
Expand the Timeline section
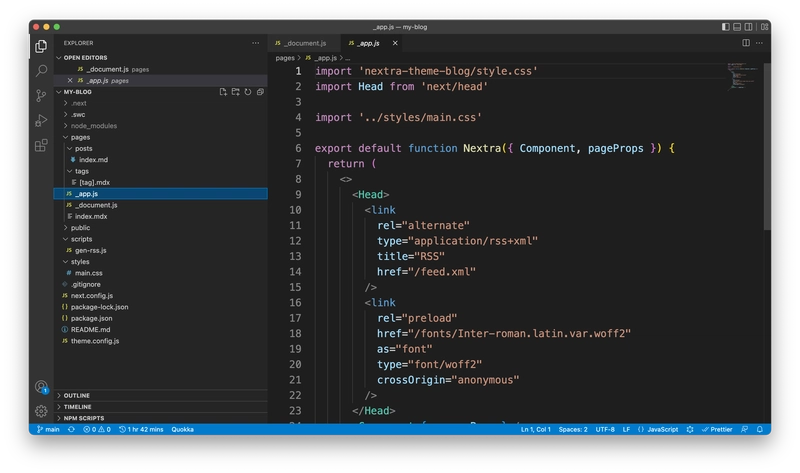coord(161,407)
